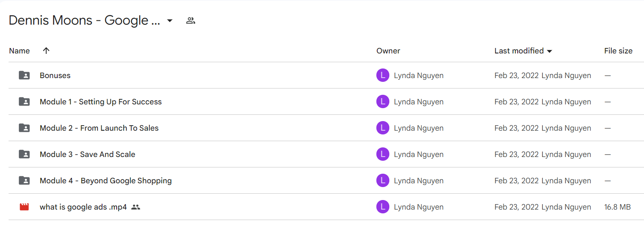Click the Module 3 folder icon

click(x=24, y=154)
